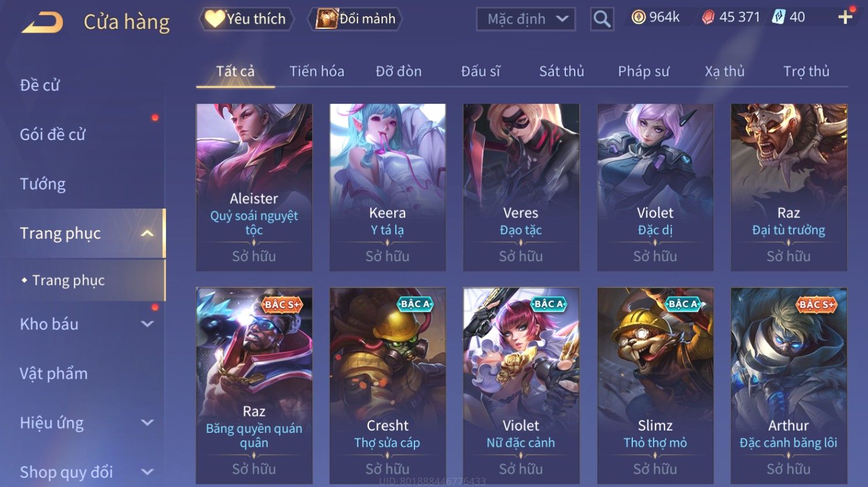
Task: Select Keera Y tá lạ skin card
Action: point(387,187)
